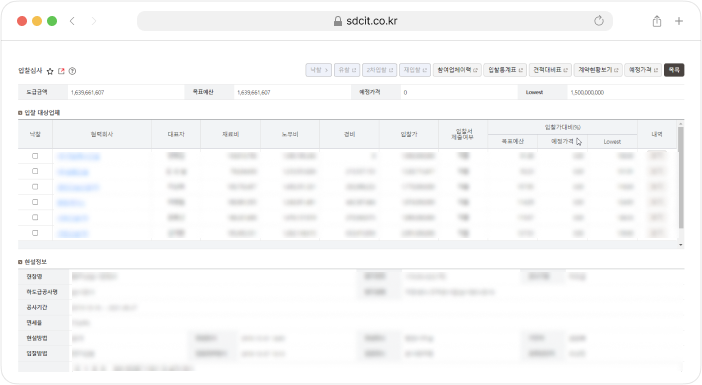This screenshot has height=385, width=702.
Task: Click the 재료비 column header
Action: [x=231, y=134]
